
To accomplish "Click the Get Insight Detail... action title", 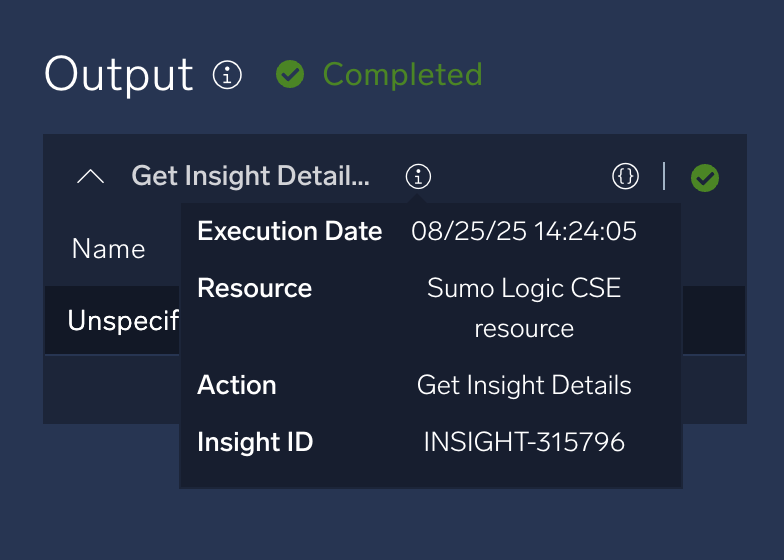I will [x=250, y=177].
